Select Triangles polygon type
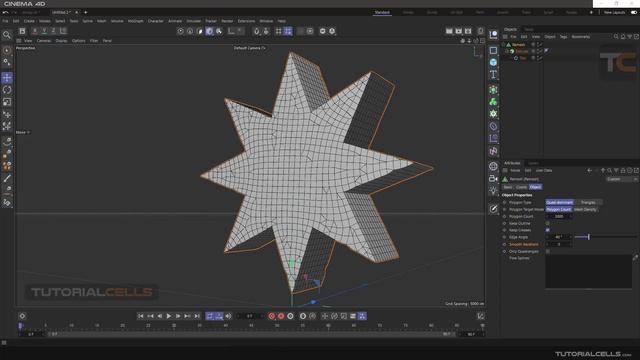Screen dimensions: 640x360 [x=588, y=202]
